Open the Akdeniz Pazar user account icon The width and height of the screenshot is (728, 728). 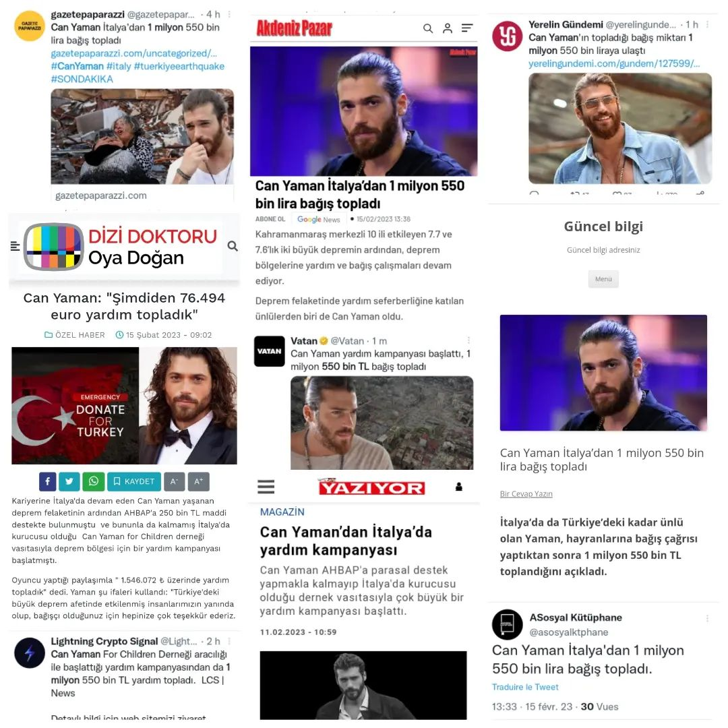pyautogui.click(x=447, y=29)
